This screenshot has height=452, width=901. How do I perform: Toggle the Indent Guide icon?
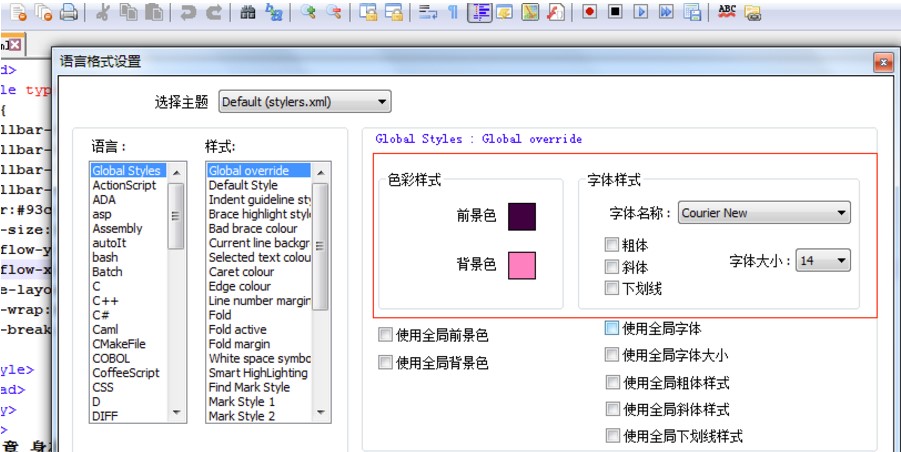pos(479,12)
